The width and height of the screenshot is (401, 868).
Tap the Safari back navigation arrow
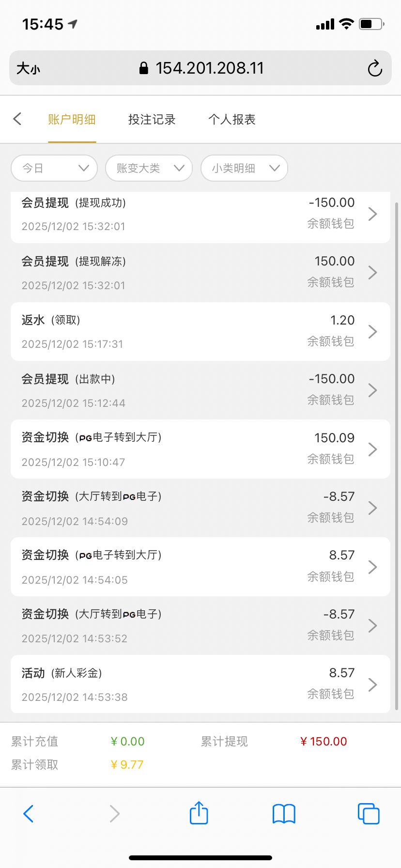pos(28,813)
